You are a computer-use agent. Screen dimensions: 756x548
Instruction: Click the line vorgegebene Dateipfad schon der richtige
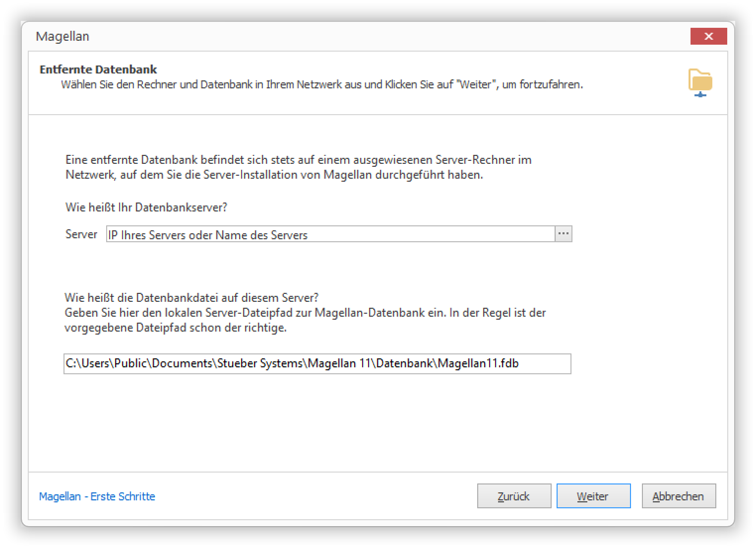point(176,328)
